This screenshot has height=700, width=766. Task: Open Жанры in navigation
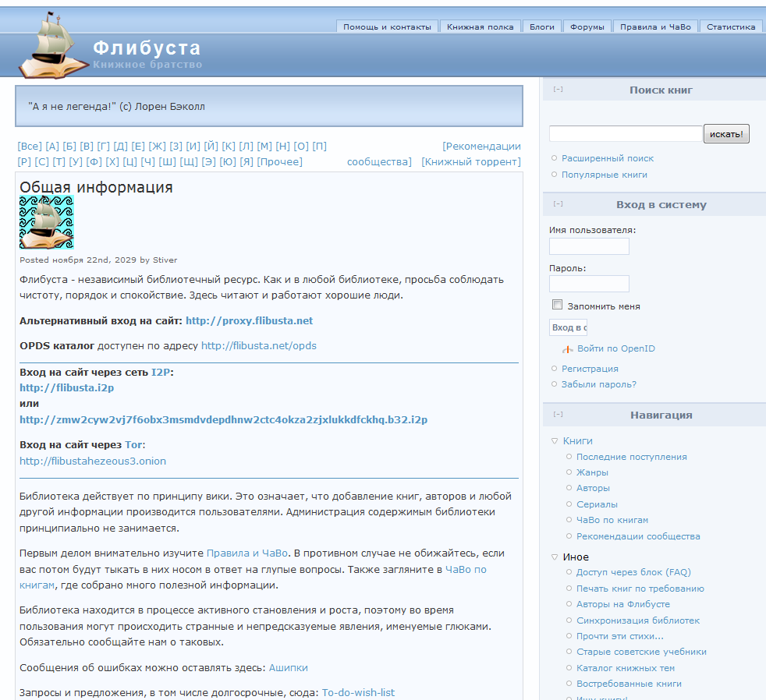592,472
